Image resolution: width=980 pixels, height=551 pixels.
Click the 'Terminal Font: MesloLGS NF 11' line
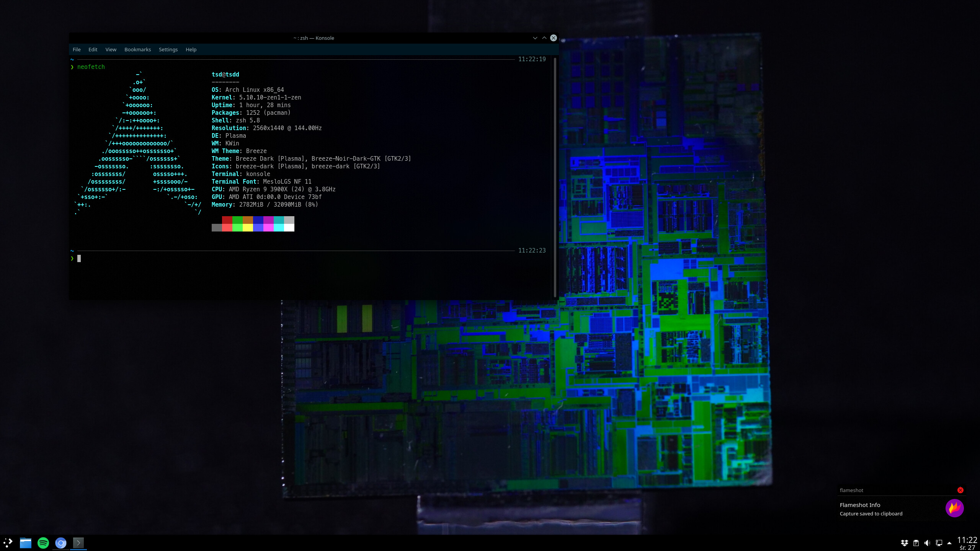[x=261, y=181]
